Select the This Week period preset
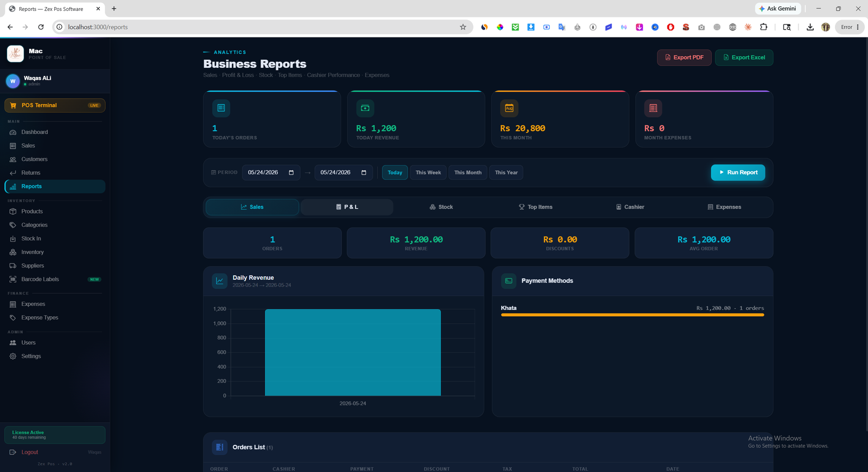 [x=428, y=173]
